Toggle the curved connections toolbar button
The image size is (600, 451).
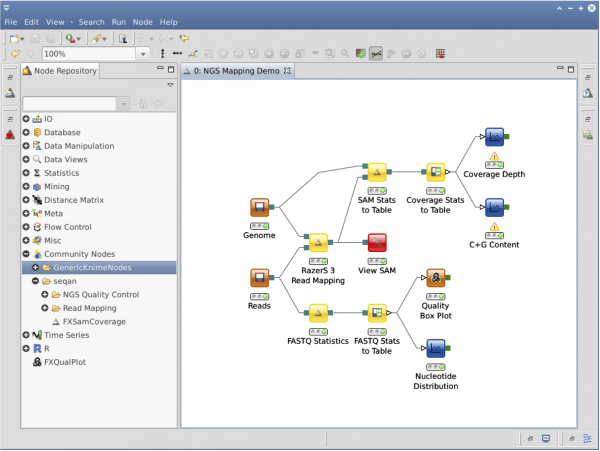coord(376,54)
